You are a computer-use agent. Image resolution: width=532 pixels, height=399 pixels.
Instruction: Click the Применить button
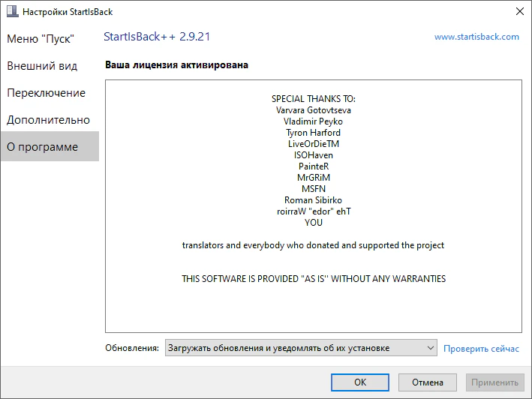pos(494,382)
